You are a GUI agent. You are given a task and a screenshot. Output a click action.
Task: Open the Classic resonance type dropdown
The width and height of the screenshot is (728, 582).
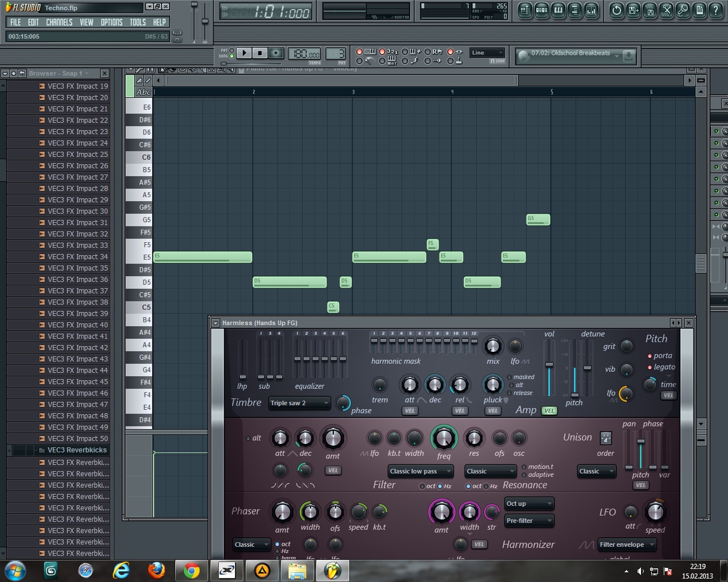pyautogui.click(x=490, y=471)
